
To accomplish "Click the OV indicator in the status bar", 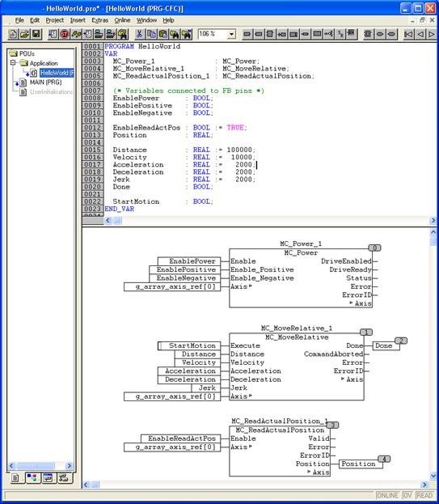I will 407,495.
